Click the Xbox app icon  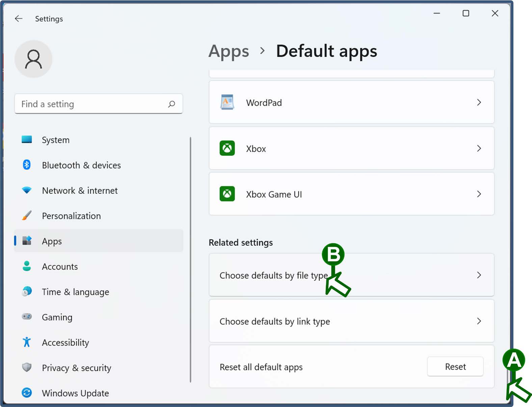(227, 148)
